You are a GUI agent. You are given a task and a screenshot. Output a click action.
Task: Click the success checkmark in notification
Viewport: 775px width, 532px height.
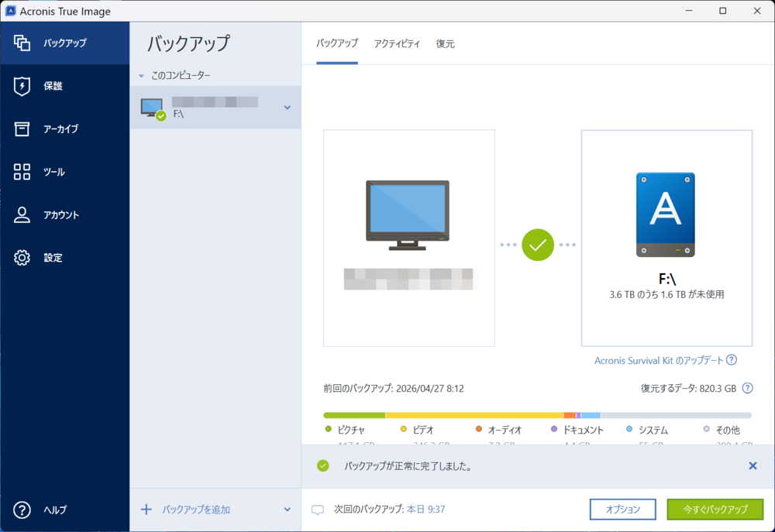click(x=322, y=466)
